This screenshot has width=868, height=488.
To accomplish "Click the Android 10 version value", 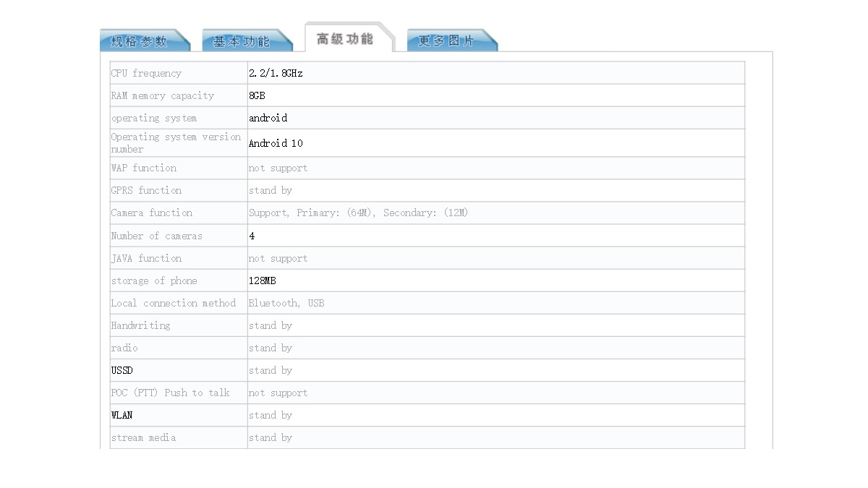I will pos(276,143).
